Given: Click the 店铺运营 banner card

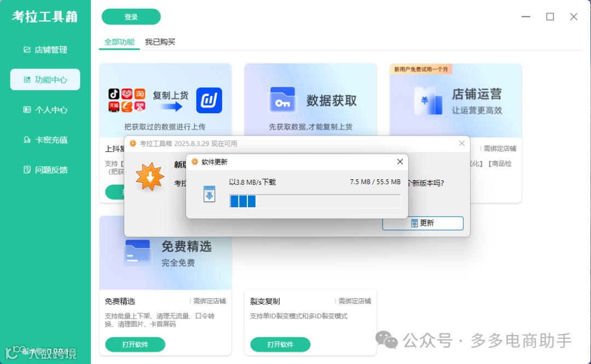Looking at the screenshot, I should coord(456,100).
